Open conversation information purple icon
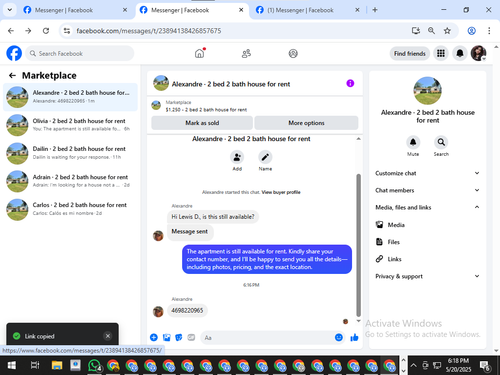 (350, 83)
